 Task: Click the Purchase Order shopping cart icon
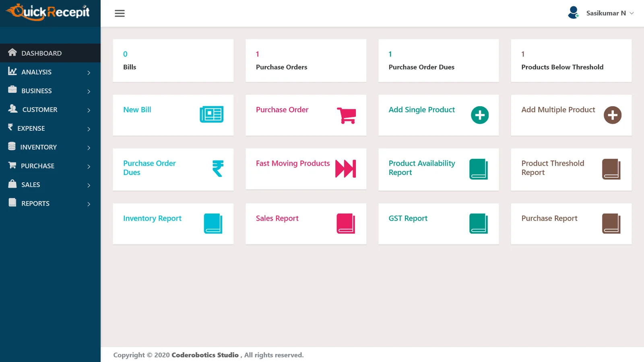point(347,115)
